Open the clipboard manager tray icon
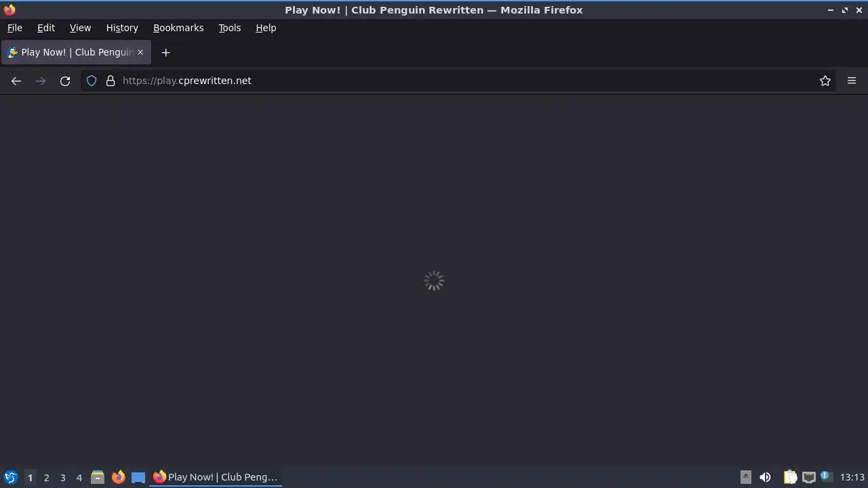This screenshot has height=488, width=868. 790,477
